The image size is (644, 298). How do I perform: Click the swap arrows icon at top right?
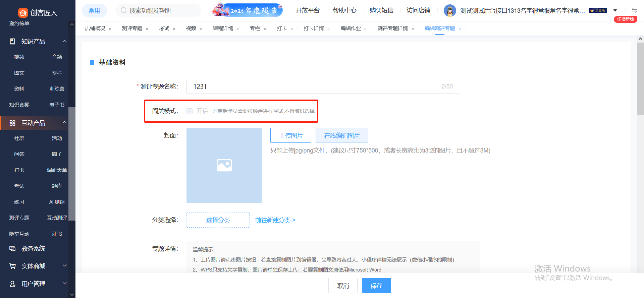pos(634,10)
